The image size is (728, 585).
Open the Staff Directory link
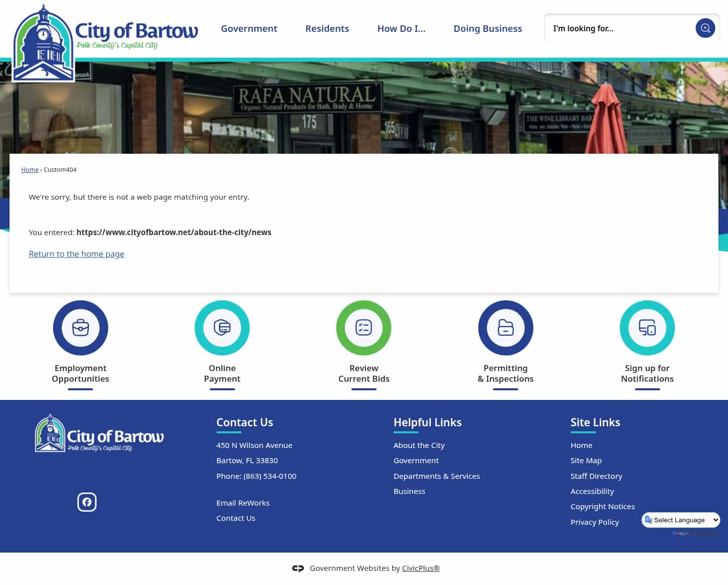(596, 476)
